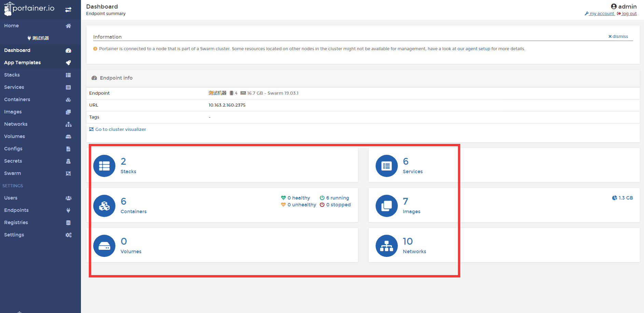The width and height of the screenshot is (644, 313).
Task: Click the Images tile round icon
Action: (387, 206)
